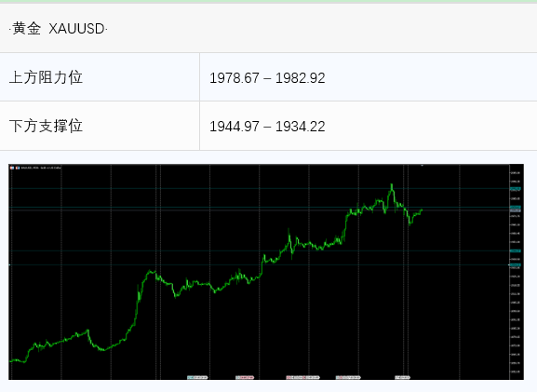Screen dimensions: 537x392
Task: Click the first small icon in chart's top-left corner
Action: tap(12, 168)
